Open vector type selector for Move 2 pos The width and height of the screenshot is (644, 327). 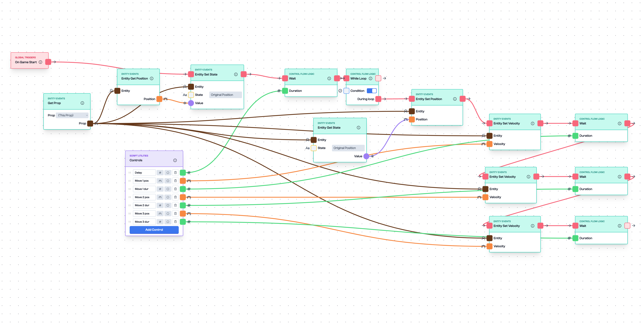coord(160,197)
